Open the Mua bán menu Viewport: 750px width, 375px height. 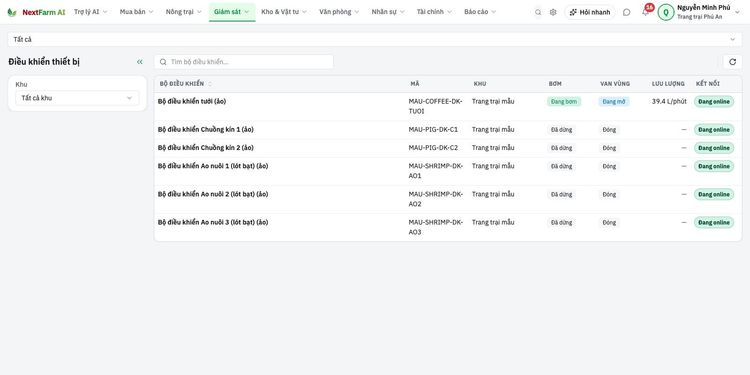[x=137, y=12]
